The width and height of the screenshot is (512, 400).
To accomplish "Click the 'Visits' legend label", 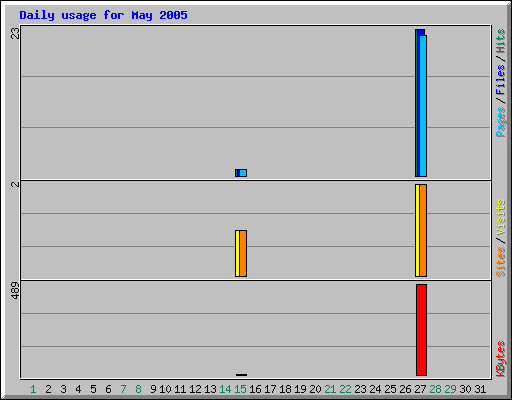I will point(500,218).
